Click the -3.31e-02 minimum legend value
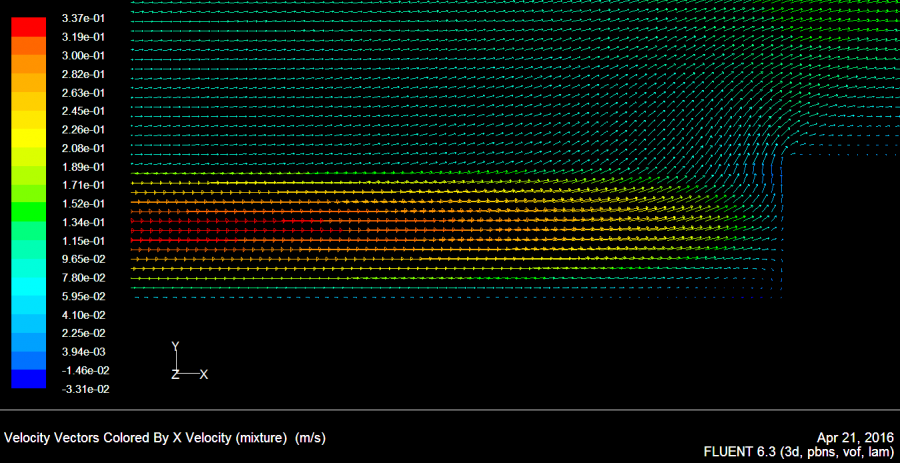900x463 pixels. [85, 390]
